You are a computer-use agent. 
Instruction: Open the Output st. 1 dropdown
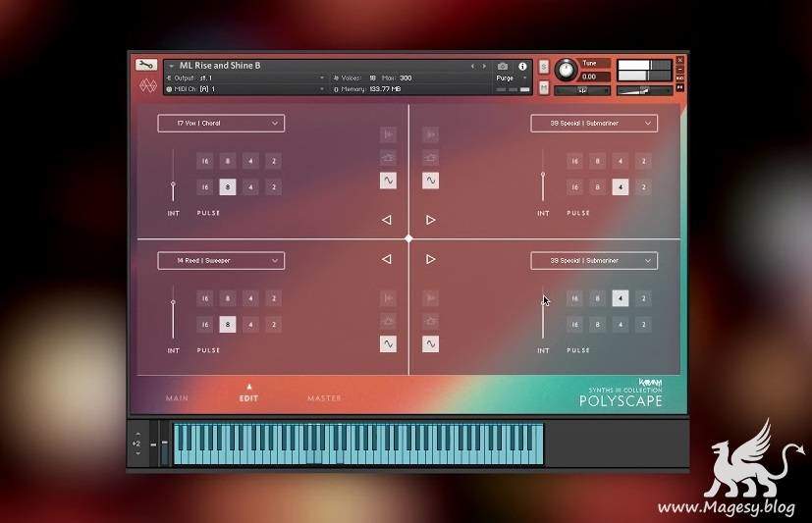pos(246,78)
